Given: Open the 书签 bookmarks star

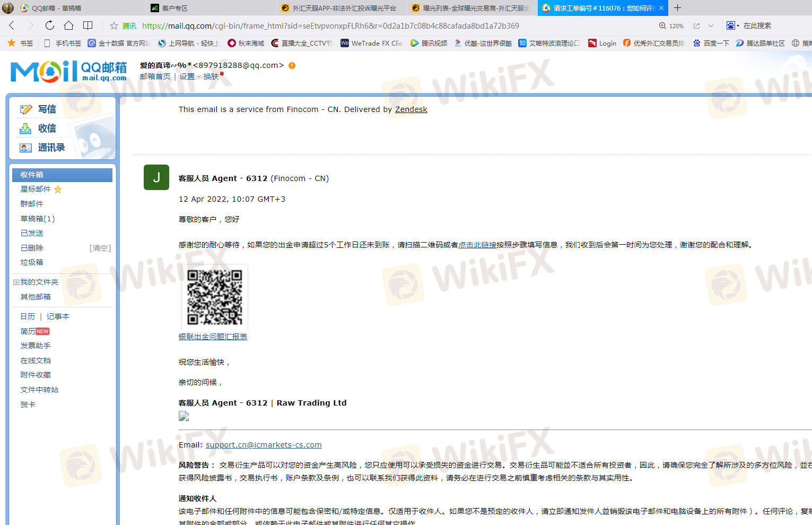Looking at the screenshot, I should [x=20, y=43].
